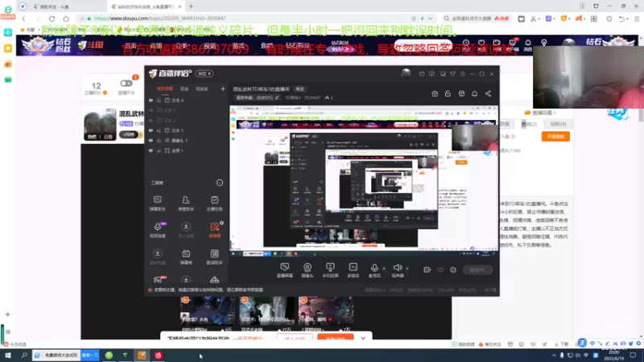
Task: Click the unlock padlock icon in companion header
Action: 448,93
